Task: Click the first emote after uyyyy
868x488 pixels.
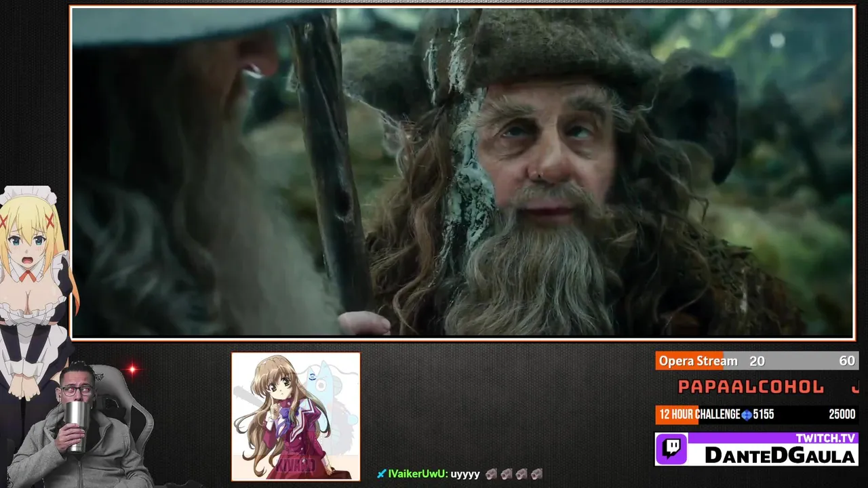Action: (x=491, y=474)
